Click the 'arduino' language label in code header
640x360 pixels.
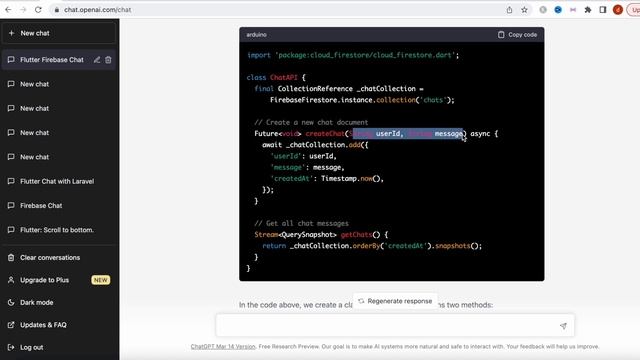tap(256, 35)
